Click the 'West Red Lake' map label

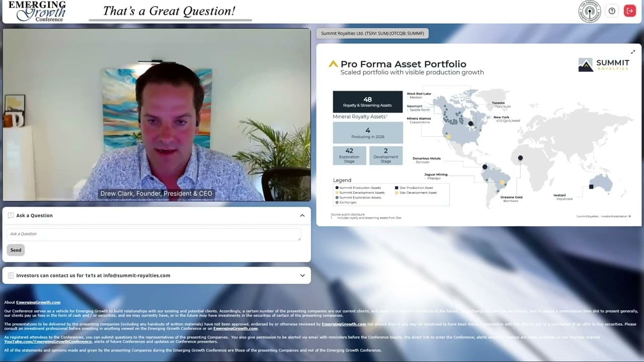click(419, 94)
